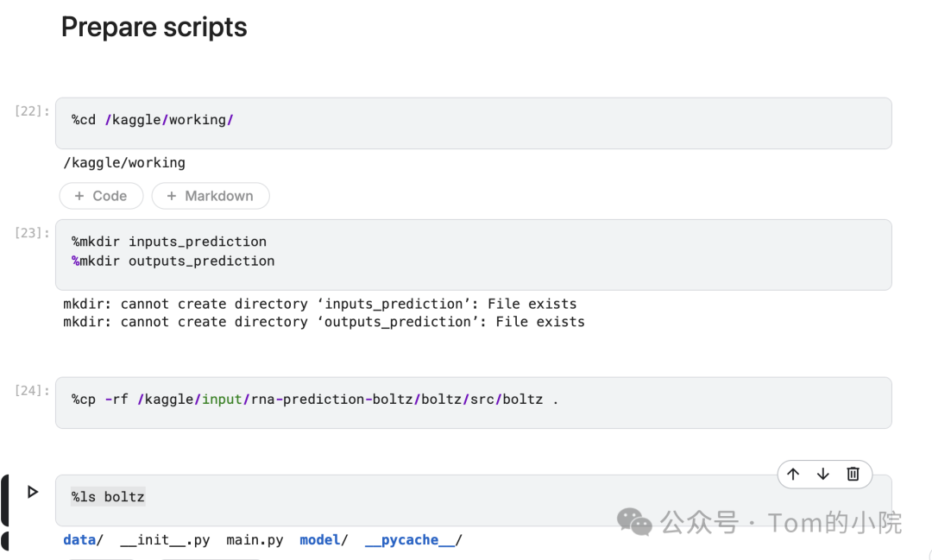Click into the "%mkdir inputs_prediction" code line
The width and height of the screenshot is (932, 560).
(169, 242)
